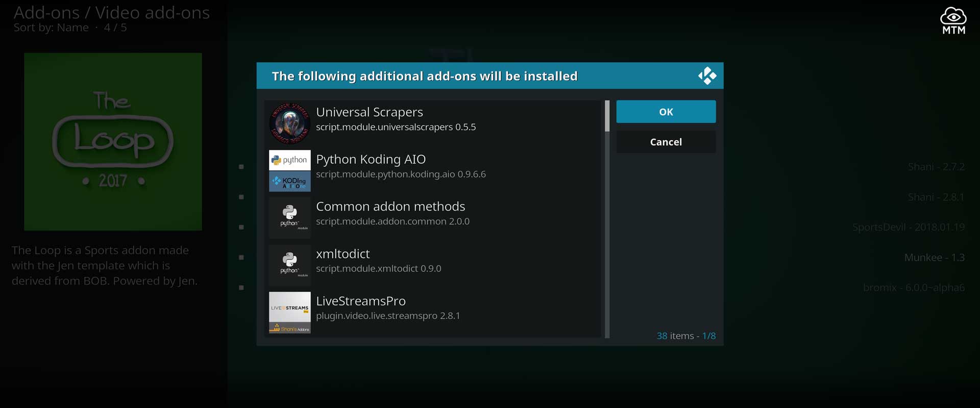Click the Common addon methods python icon
The height and width of the screenshot is (408, 980).
289,218
